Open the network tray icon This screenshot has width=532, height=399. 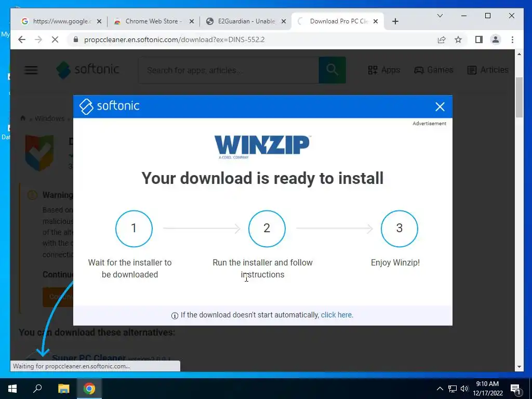453,389
